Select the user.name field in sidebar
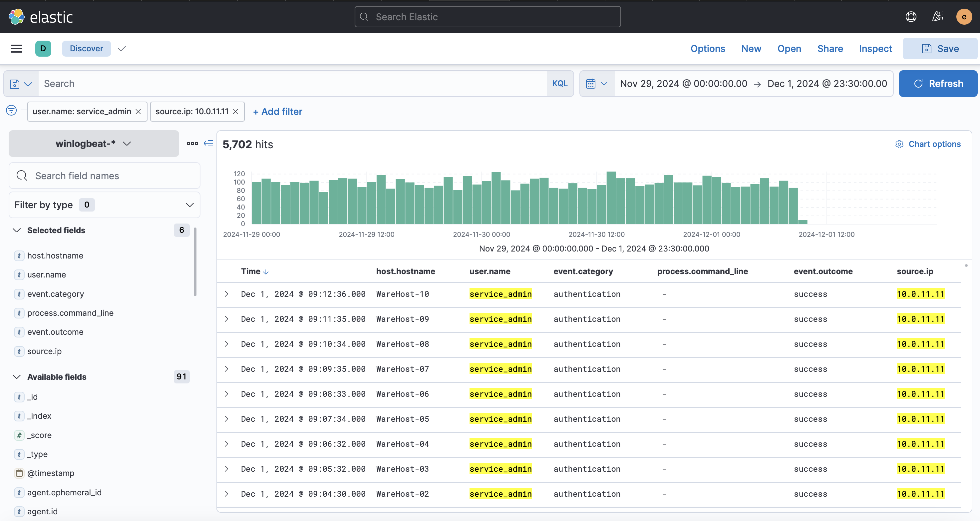The height and width of the screenshot is (521, 980). pos(46,275)
